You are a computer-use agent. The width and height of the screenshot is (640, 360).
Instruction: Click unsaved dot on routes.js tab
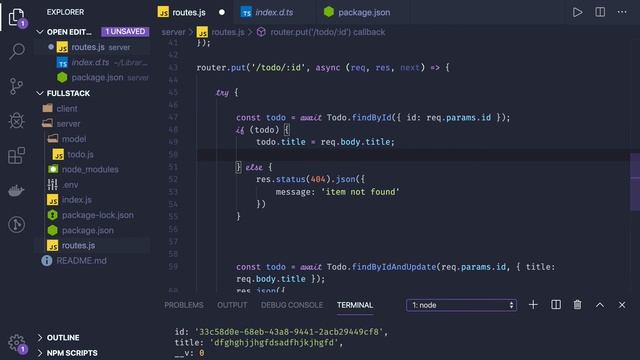click(x=222, y=12)
